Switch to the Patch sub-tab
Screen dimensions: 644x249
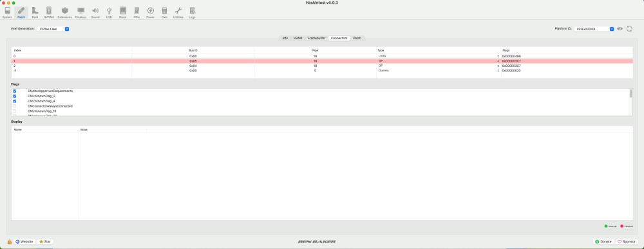(x=357, y=38)
